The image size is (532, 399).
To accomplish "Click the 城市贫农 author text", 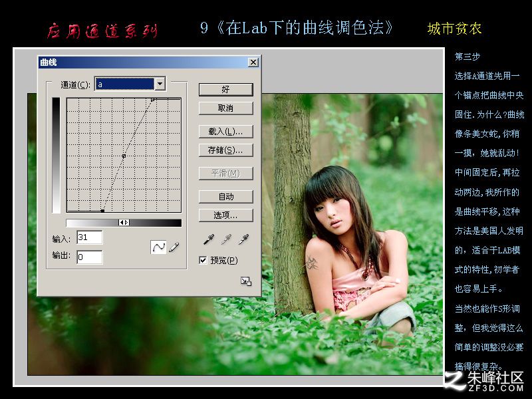I will tap(455, 29).
